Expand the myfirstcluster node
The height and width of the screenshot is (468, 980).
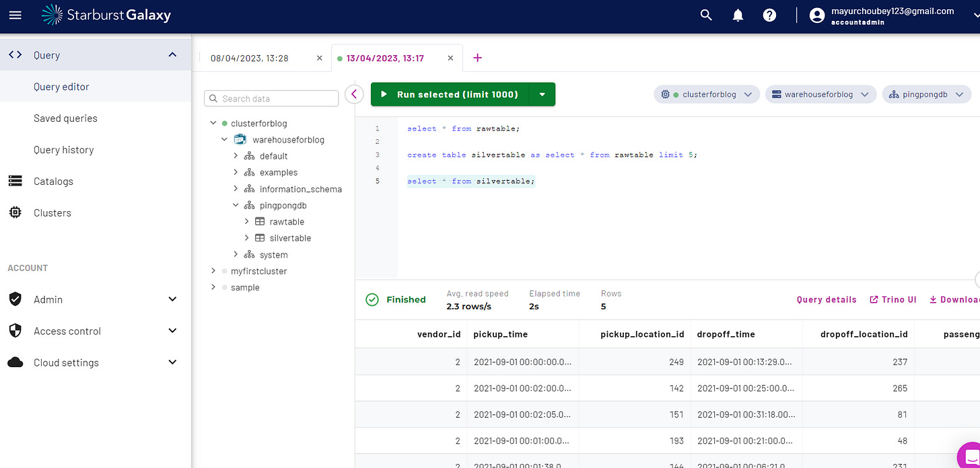tap(213, 271)
